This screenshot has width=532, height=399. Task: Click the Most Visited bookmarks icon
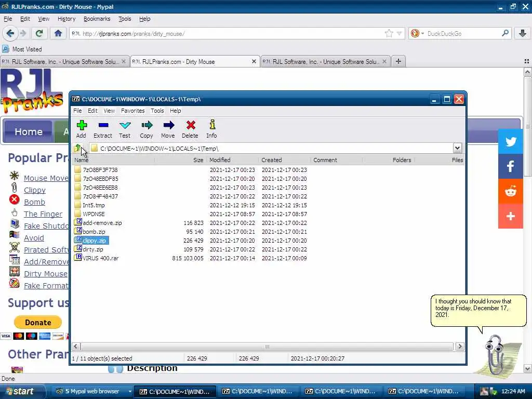5,49
